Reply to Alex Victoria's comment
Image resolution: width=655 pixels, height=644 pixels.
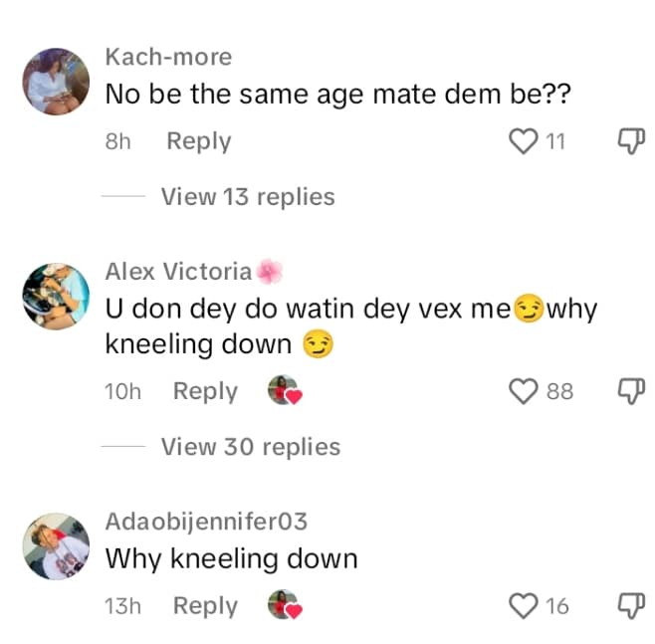[x=205, y=391]
